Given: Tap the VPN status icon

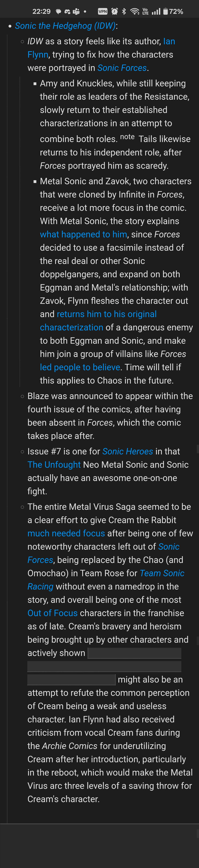Looking at the screenshot, I should tap(103, 11).
